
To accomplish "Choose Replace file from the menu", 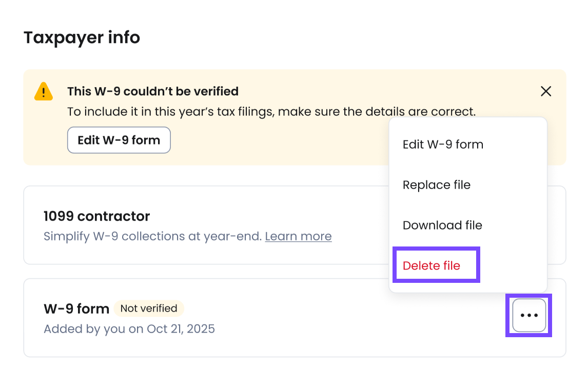I will (436, 185).
